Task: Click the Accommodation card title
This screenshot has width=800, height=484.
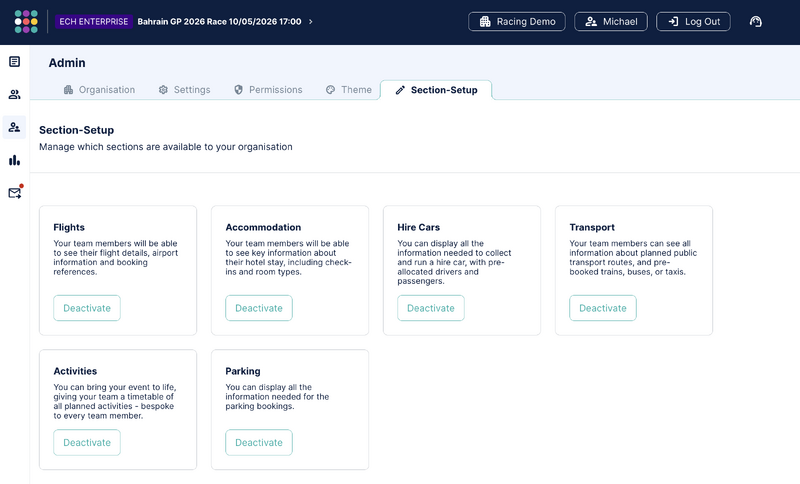Action: click(263, 227)
